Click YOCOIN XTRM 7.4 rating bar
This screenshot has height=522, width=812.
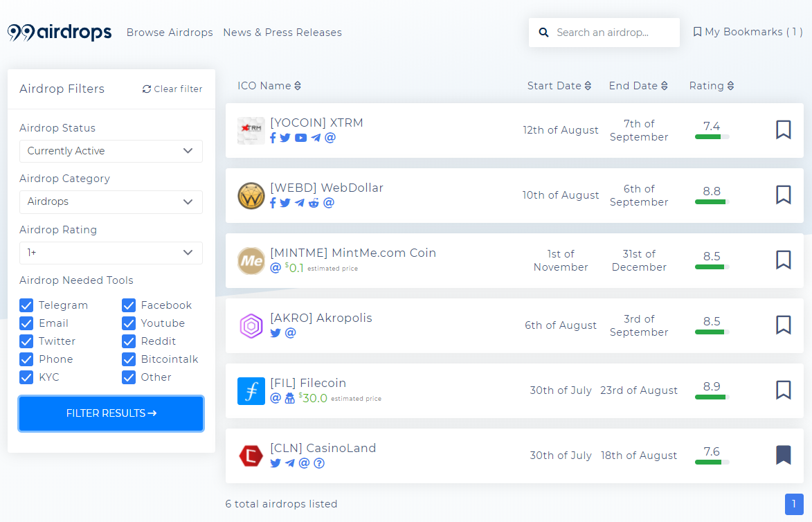[x=712, y=137]
